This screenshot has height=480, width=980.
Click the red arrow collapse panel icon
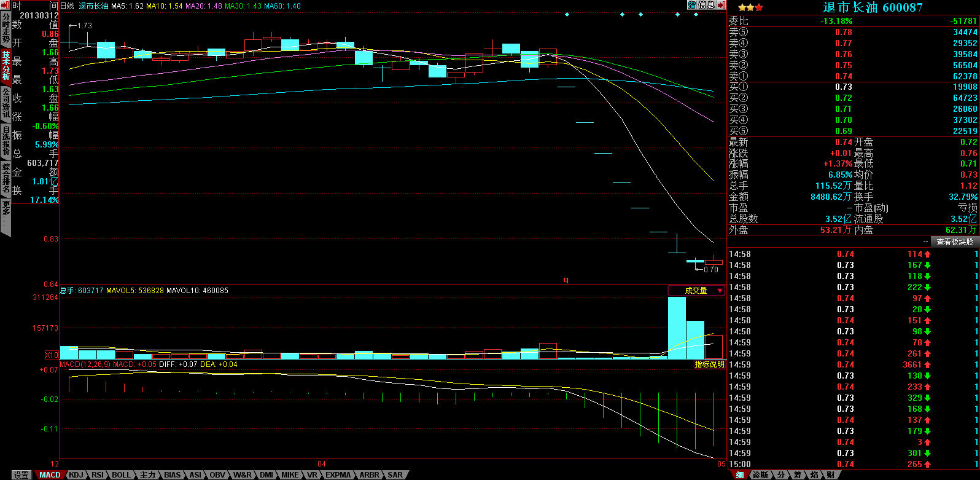coord(721,5)
